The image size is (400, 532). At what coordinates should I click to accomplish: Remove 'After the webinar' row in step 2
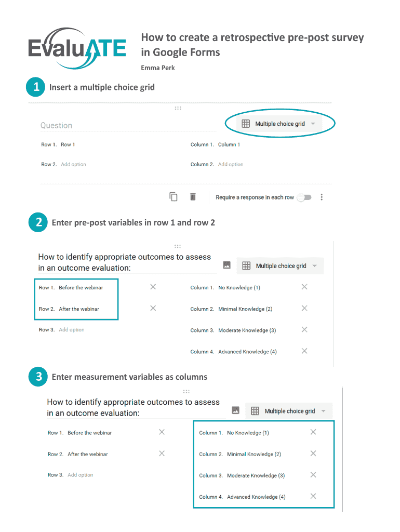[x=153, y=308]
